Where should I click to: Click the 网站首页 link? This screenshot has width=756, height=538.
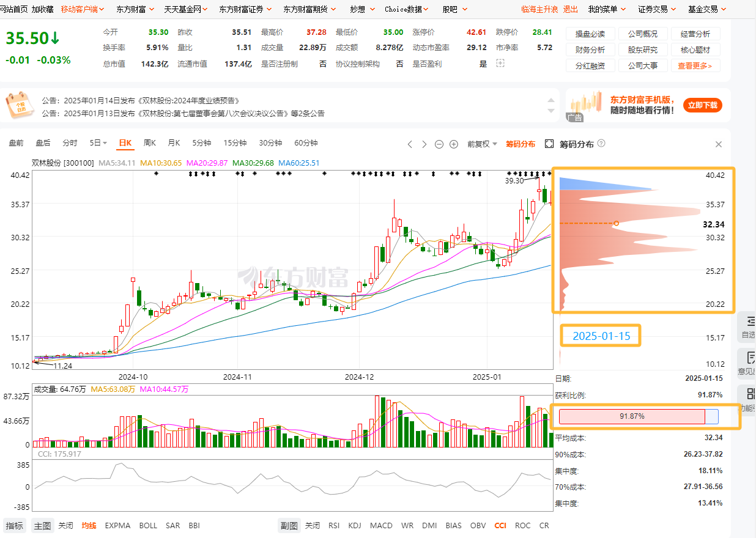point(13,9)
